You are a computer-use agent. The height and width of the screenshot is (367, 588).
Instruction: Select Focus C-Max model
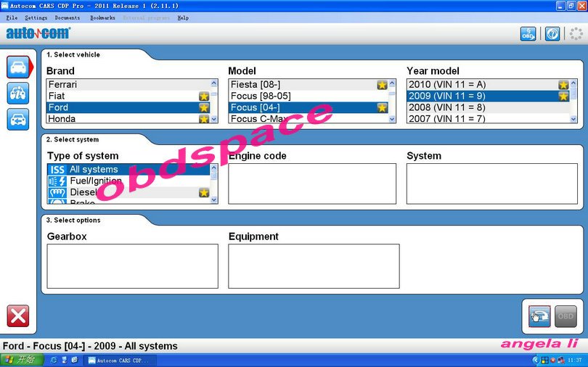pyautogui.click(x=308, y=119)
